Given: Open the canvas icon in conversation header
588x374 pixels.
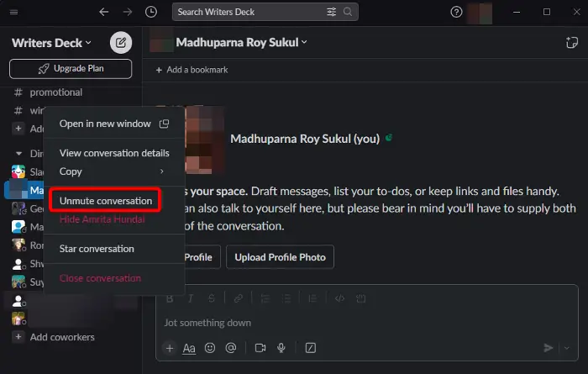Looking at the screenshot, I should coord(571,42).
